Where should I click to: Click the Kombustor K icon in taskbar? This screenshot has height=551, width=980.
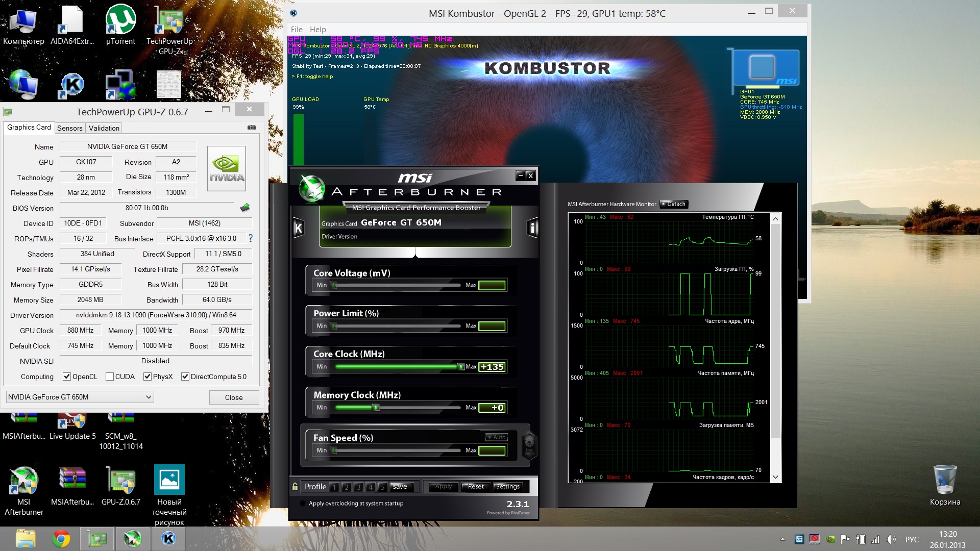click(167, 538)
